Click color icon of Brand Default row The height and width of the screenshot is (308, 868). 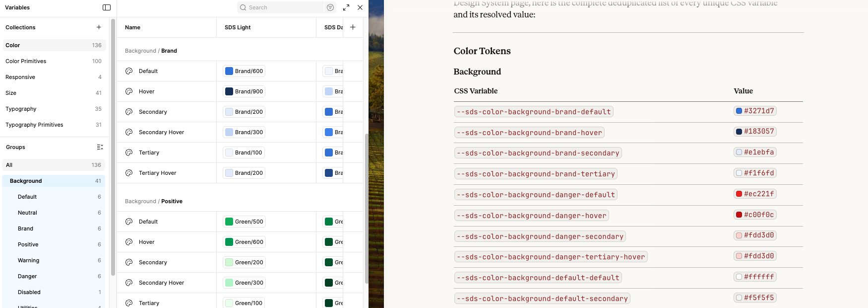(129, 71)
